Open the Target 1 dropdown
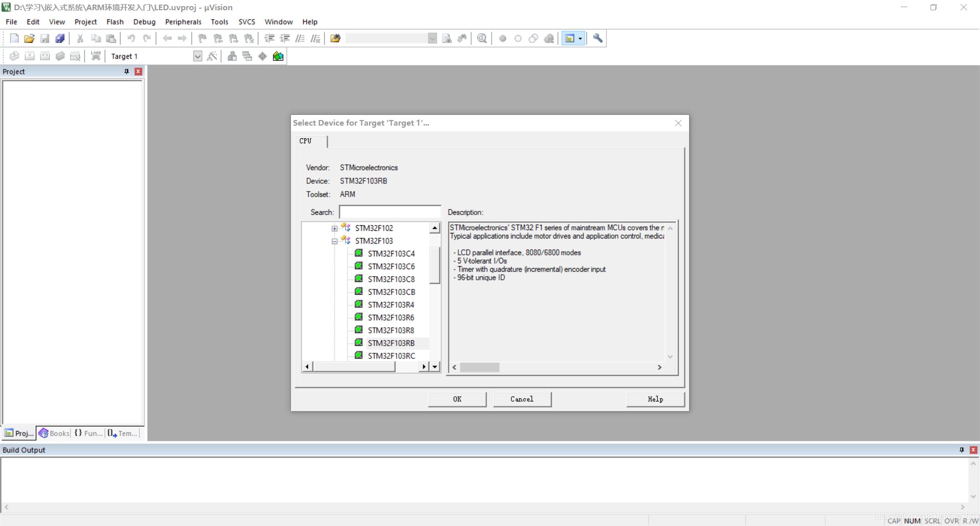This screenshot has width=980, height=526. (198, 56)
